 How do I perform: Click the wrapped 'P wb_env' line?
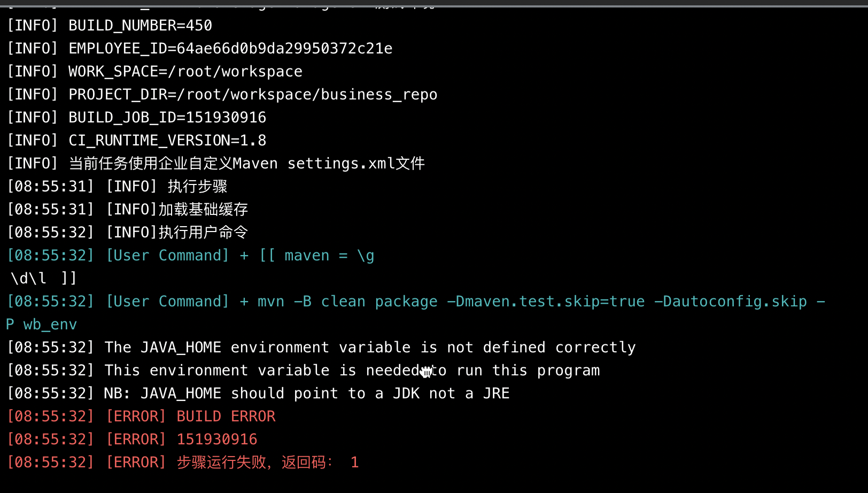(x=42, y=324)
